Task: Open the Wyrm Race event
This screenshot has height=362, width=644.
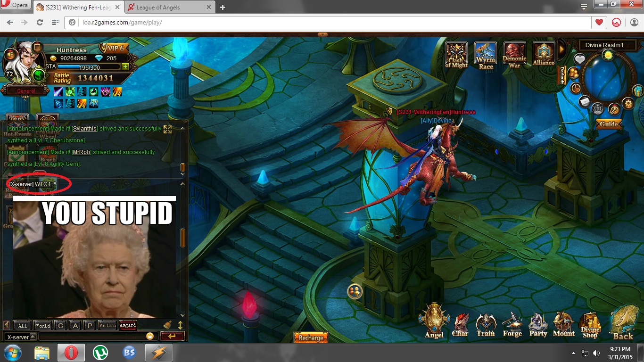Action: [x=486, y=55]
